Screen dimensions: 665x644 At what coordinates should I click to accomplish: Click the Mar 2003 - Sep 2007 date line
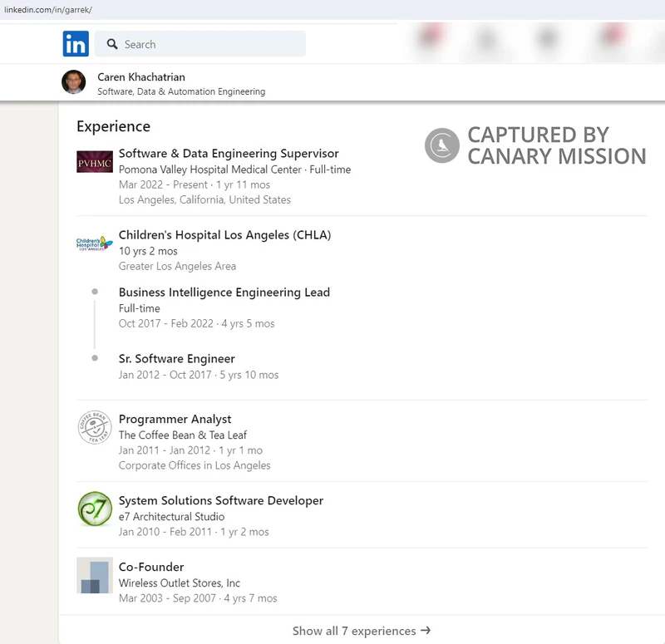point(198,598)
